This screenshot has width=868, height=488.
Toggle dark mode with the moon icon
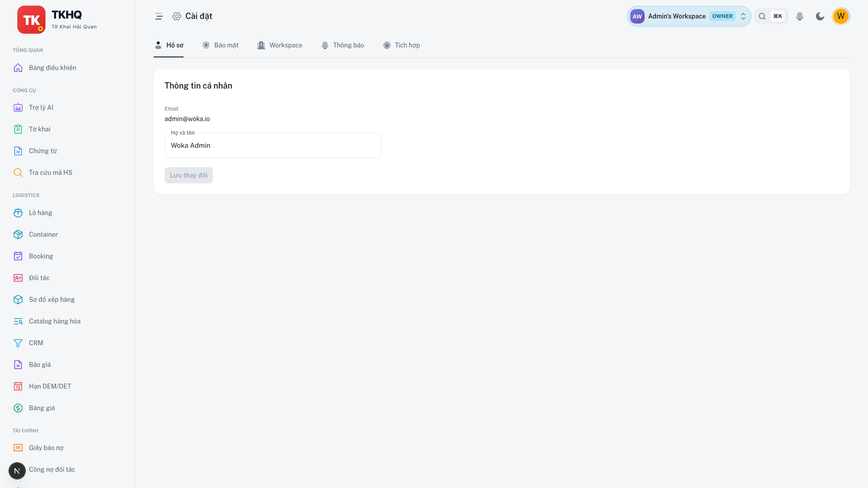click(820, 16)
